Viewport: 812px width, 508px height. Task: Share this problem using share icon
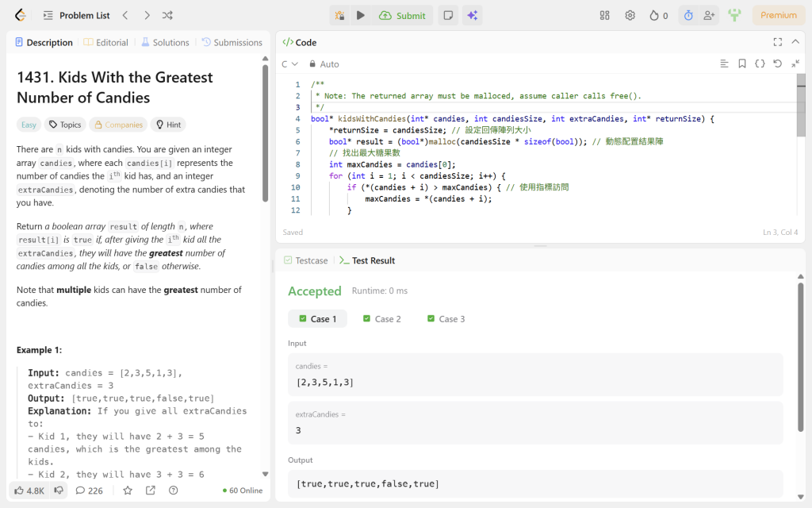[x=151, y=491]
